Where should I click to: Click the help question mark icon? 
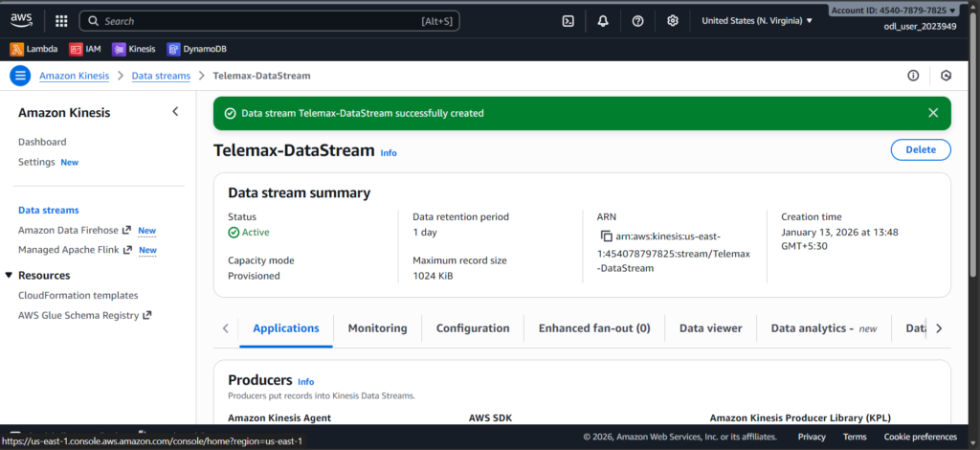(x=638, y=20)
